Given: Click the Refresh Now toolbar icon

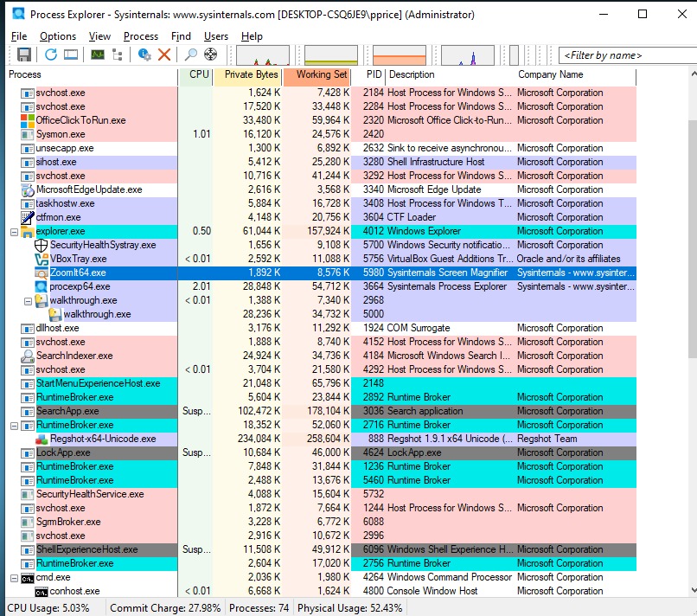Looking at the screenshot, I should [x=51, y=55].
